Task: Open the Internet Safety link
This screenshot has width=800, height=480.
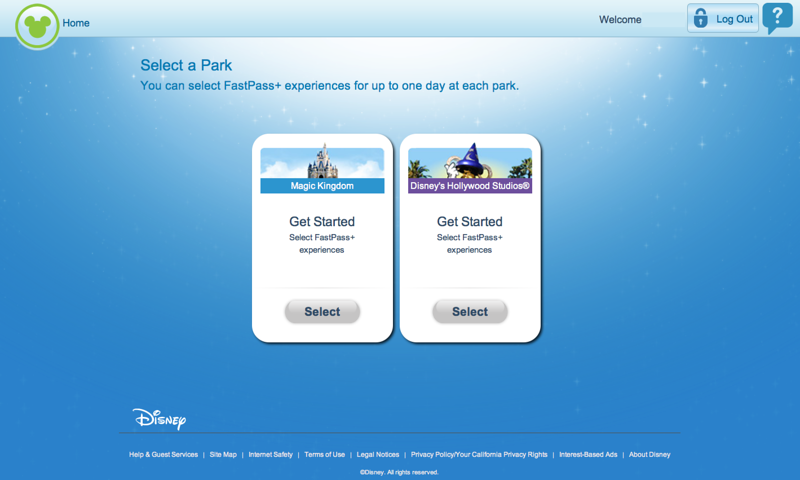Action: click(x=270, y=455)
